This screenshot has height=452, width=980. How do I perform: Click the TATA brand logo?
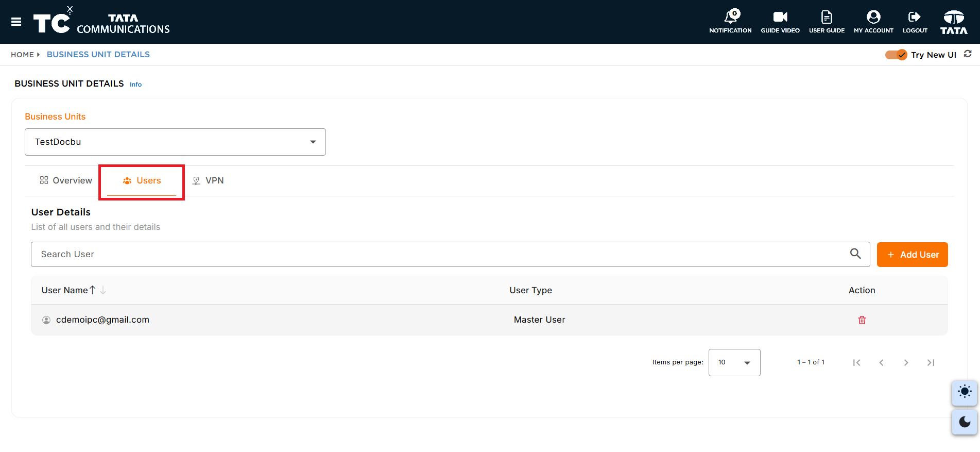point(954,22)
